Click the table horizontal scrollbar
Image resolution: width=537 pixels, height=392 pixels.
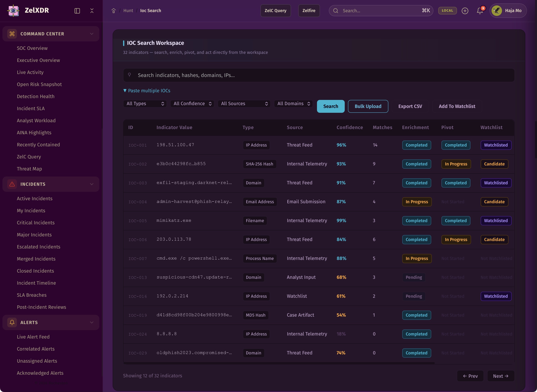(x=279, y=363)
